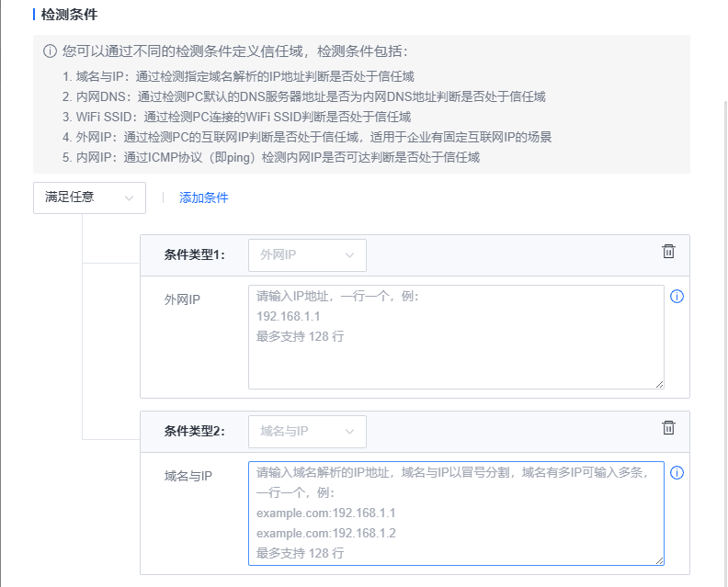This screenshot has height=587, width=728.
Task: Click the 域名与IP field label
Action: tap(188, 476)
